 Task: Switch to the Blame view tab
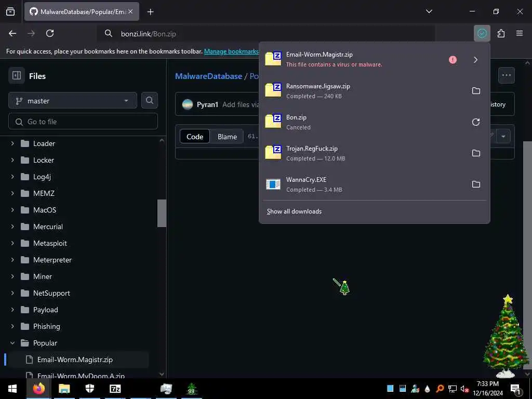point(227,137)
